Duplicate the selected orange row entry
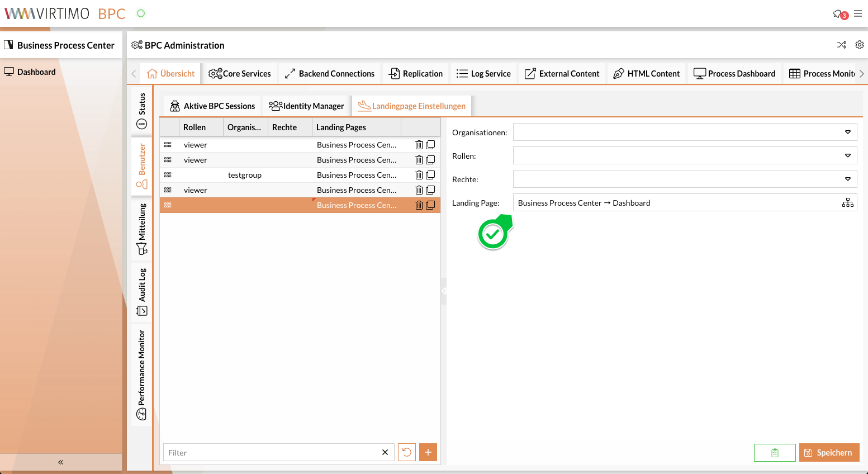Screen dimensions: 868x474 click(x=430, y=205)
